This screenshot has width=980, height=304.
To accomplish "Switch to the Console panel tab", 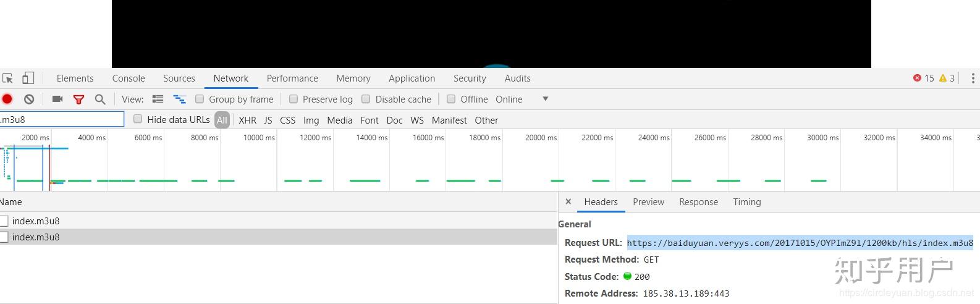I will coord(129,78).
